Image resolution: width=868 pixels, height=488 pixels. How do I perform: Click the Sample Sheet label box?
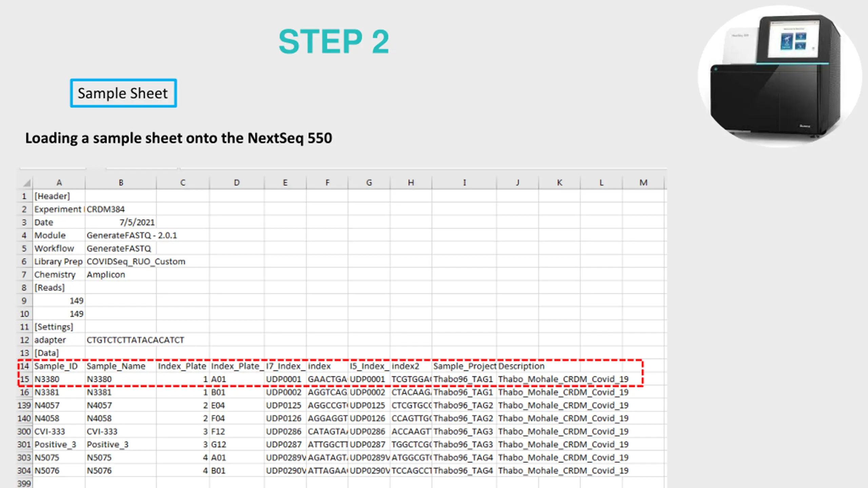[123, 93]
